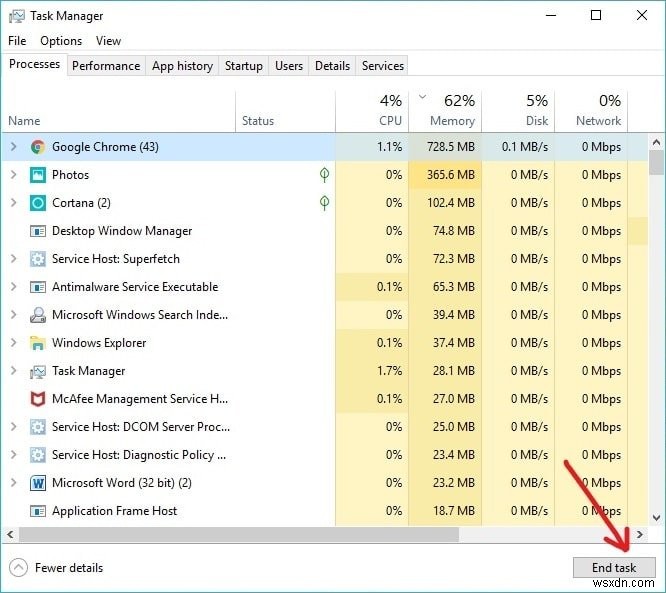Screen dimensions: 666x593
Task: Open the Options menu
Action: pos(61,41)
